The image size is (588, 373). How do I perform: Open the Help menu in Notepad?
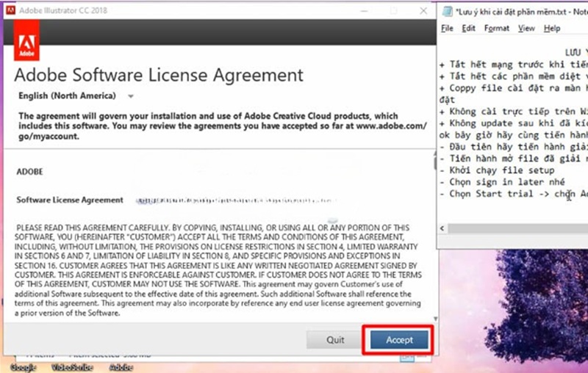click(x=552, y=29)
